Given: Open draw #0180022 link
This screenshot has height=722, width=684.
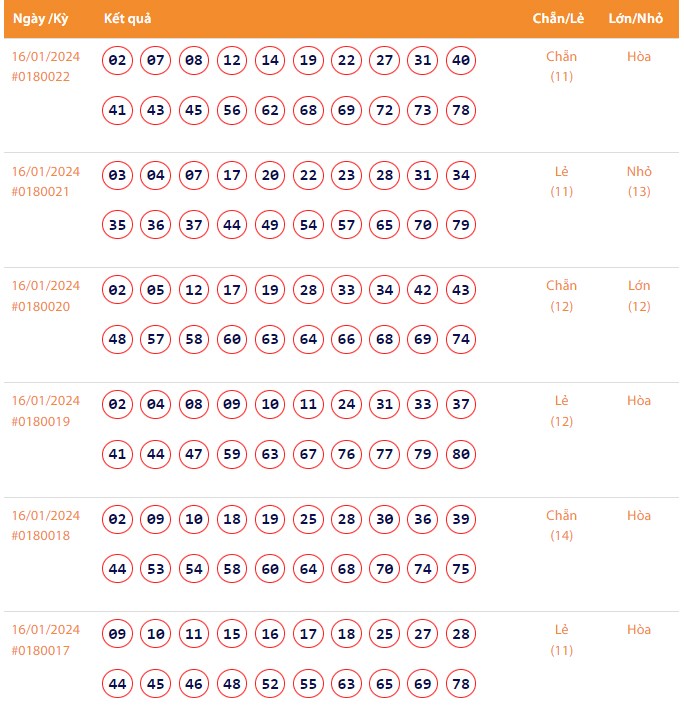Looking at the screenshot, I should [x=41, y=77].
